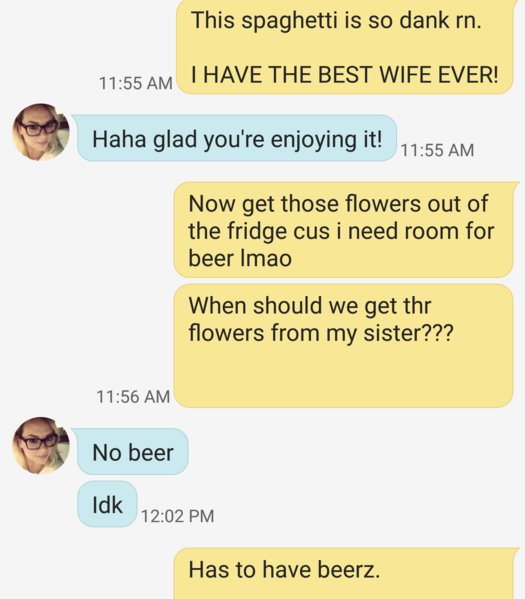Click the 11:55 AM timestamp after 'enjoying it!'
525x599 pixels.
coord(437,150)
